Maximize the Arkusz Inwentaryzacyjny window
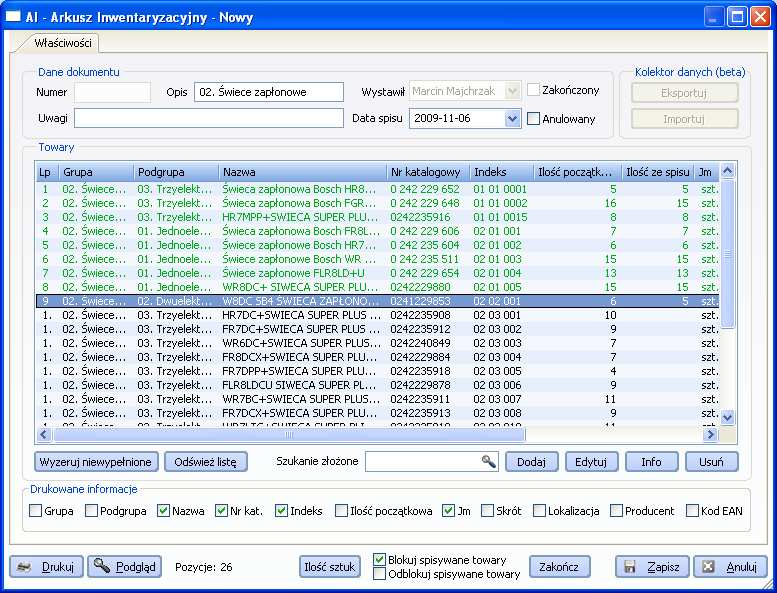Screen dimensions: 777x593 point(737,17)
